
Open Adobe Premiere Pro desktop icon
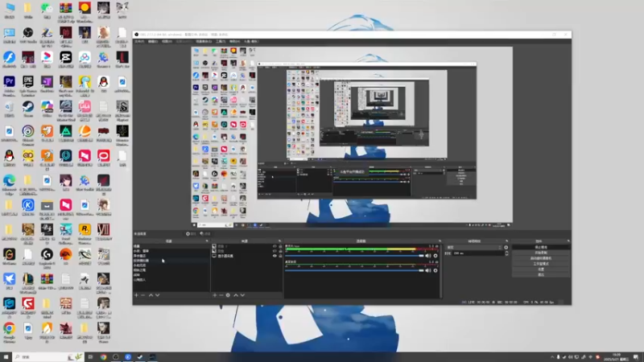click(x=9, y=84)
